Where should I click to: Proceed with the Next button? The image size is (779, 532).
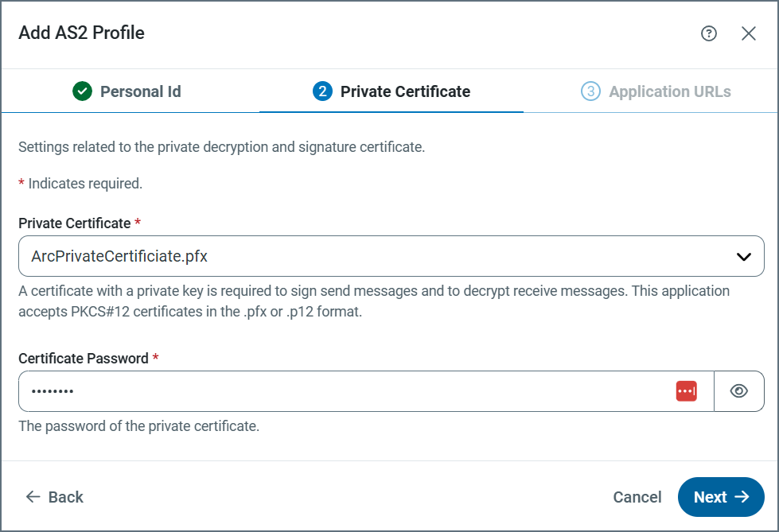point(720,497)
